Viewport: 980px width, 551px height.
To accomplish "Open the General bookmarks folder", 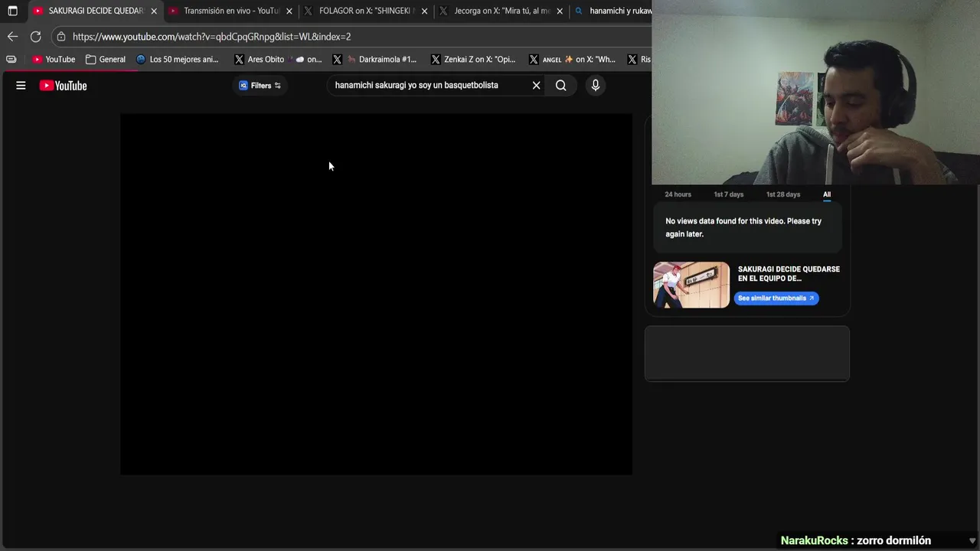I will (106, 60).
